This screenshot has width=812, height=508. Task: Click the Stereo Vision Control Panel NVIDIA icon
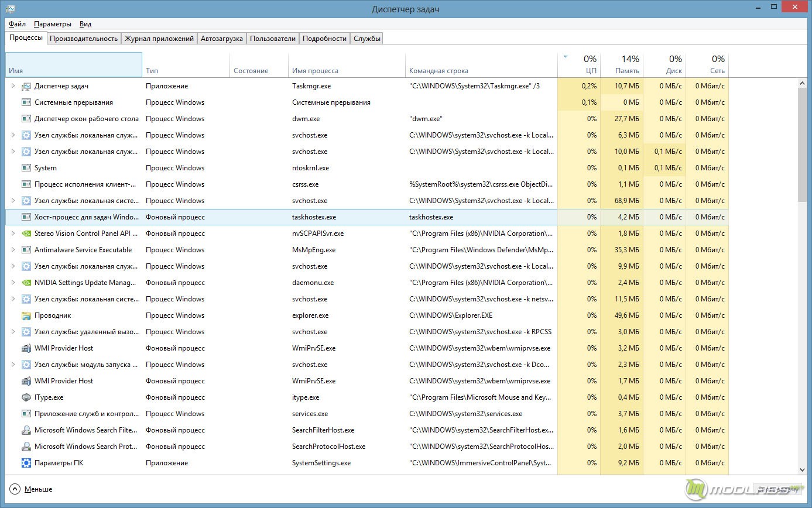26,234
